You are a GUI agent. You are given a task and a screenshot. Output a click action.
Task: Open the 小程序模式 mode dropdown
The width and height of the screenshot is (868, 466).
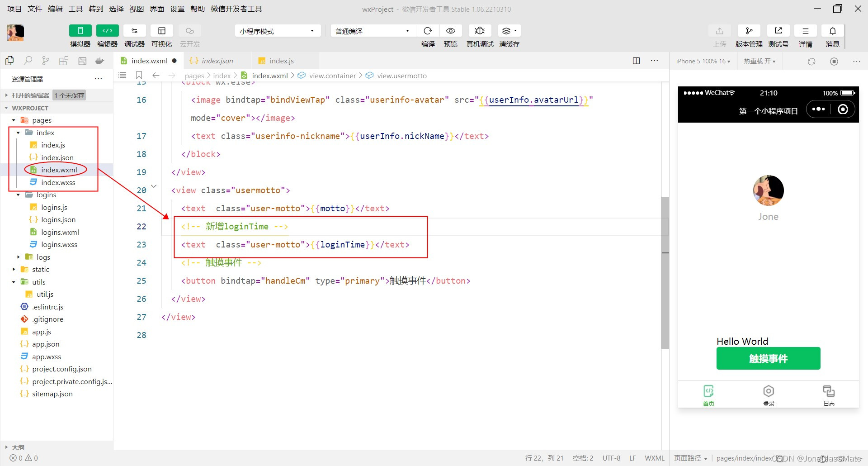pyautogui.click(x=278, y=31)
